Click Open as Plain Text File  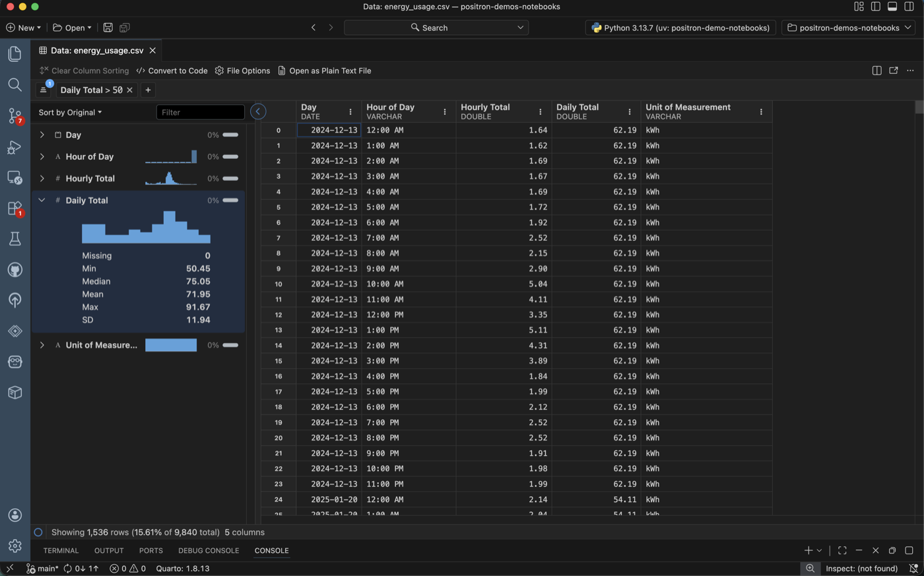coord(324,71)
